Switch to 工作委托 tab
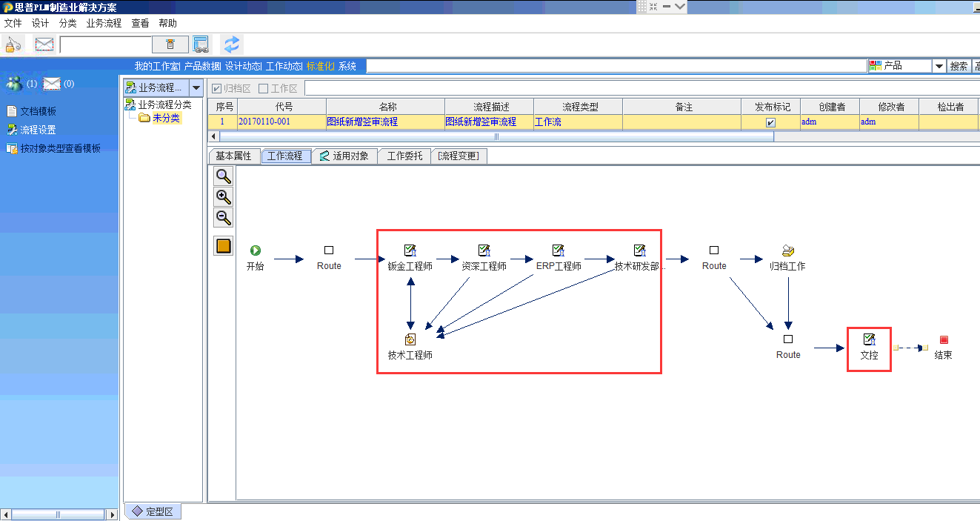 pyautogui.click(x=404, y=156)
